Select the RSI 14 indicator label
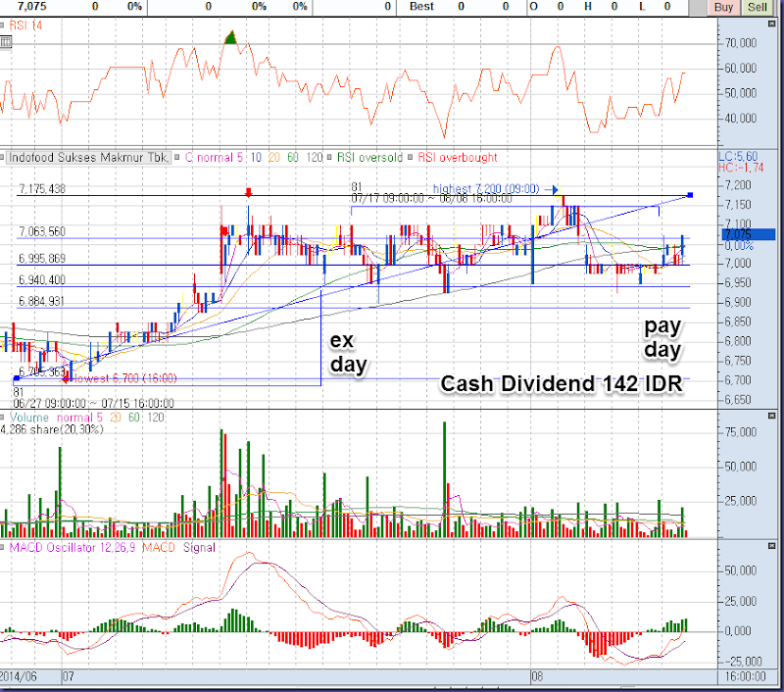 pos(26,25)
